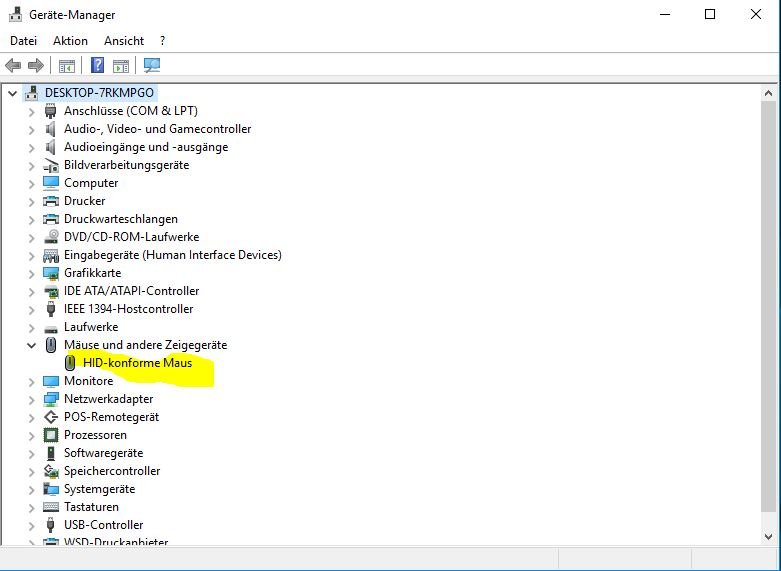Image resolution: width=781 pixels, height=571 pixels.
Task: Click the Grafikkarte display adapter icon
Action: pos(50,273)
